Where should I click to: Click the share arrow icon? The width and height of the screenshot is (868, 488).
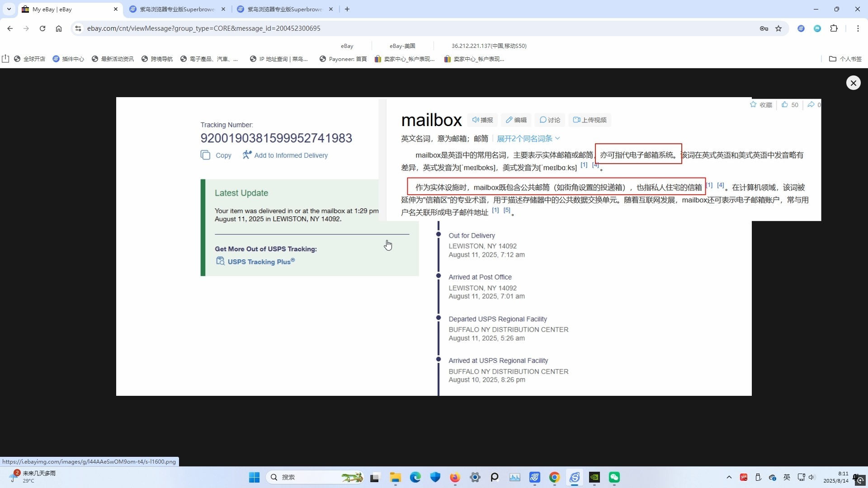point(811,104)
